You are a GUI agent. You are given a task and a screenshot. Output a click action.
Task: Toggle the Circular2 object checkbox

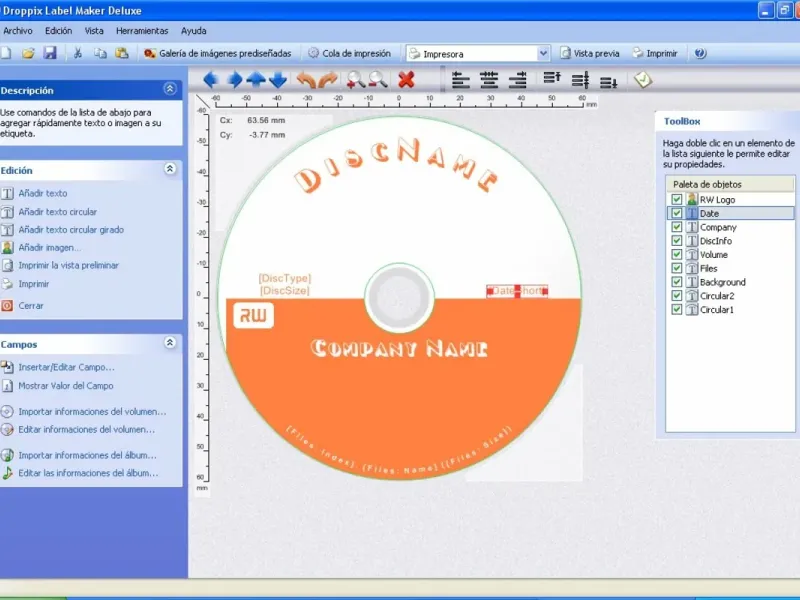[677, 296]
